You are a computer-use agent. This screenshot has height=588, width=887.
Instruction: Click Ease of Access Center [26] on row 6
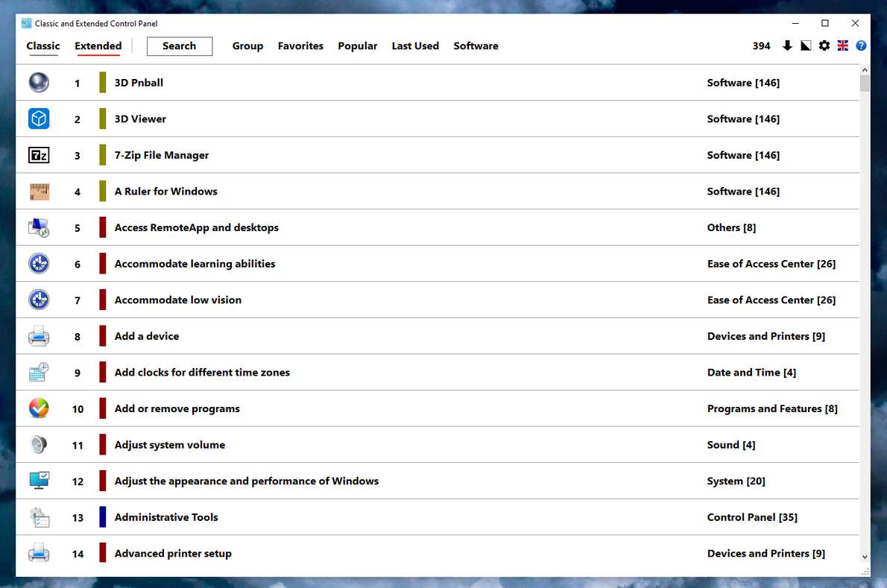(771, 264)
